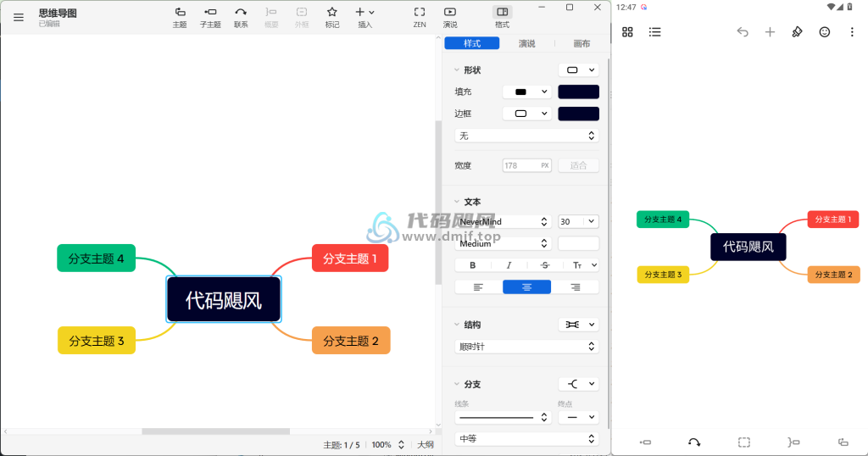Click the 适合 fit button

(578, 165)
